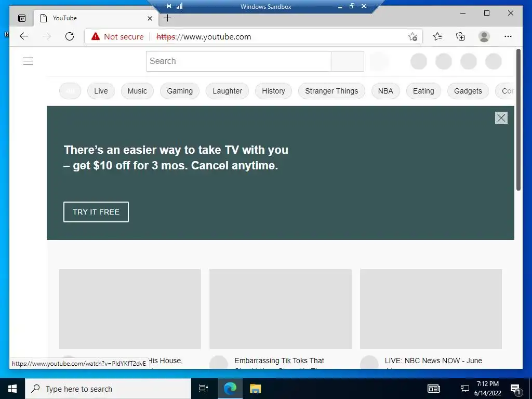Open Task View on the taskbar

pos(204,389)
